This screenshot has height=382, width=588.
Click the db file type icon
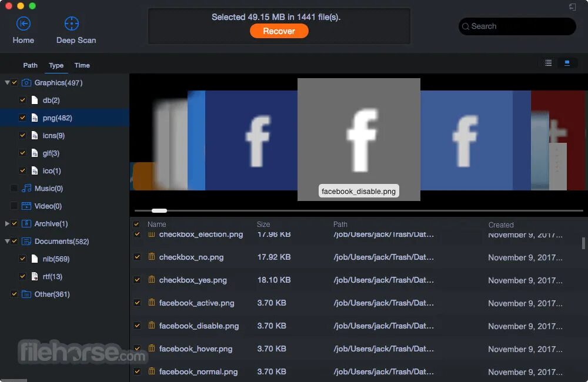(x=35, y=100)
